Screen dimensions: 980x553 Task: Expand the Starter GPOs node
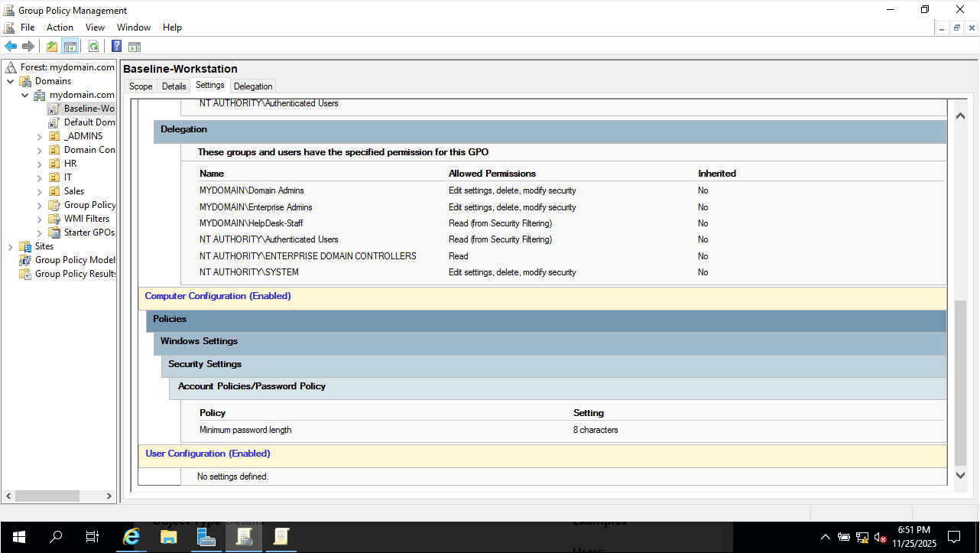(40, 233)
